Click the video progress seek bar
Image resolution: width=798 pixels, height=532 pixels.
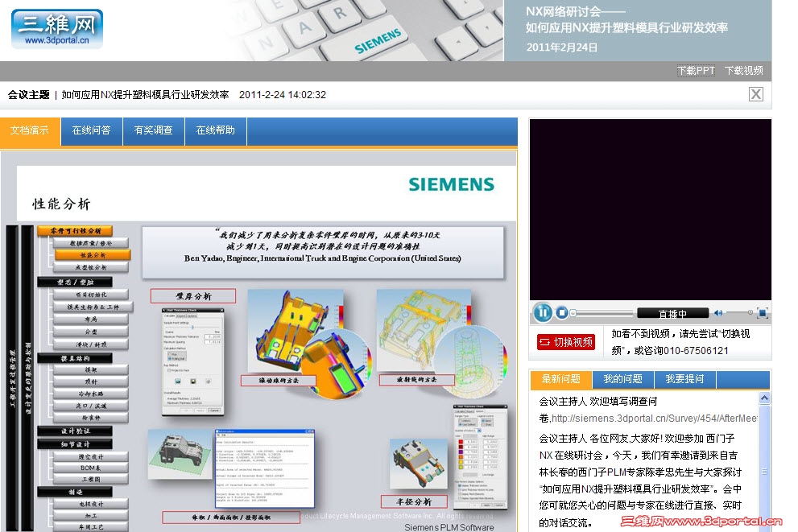pyautogui.click(x=602, y=313)
